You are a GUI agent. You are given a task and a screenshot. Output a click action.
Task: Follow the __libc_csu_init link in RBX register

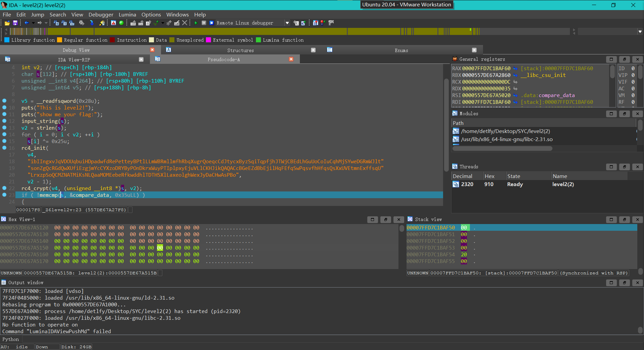click(543, 75)
